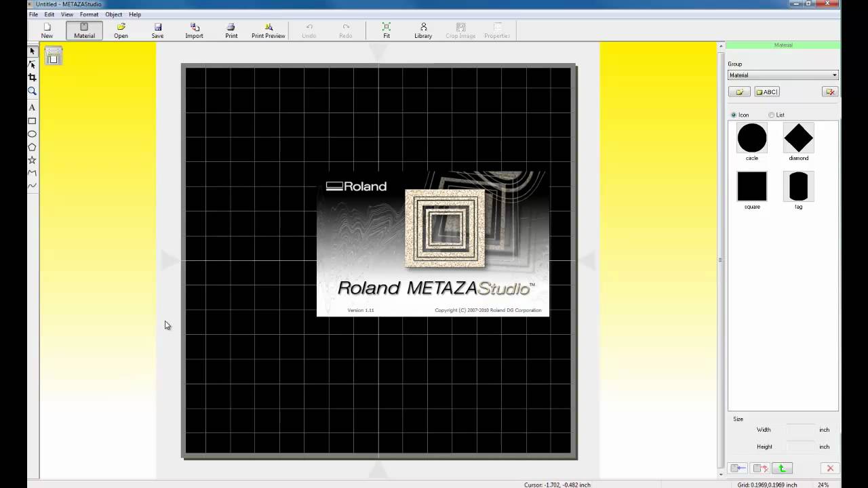Click the Grid size status bar text
This screenshot has width=868, height=488.
768,485
